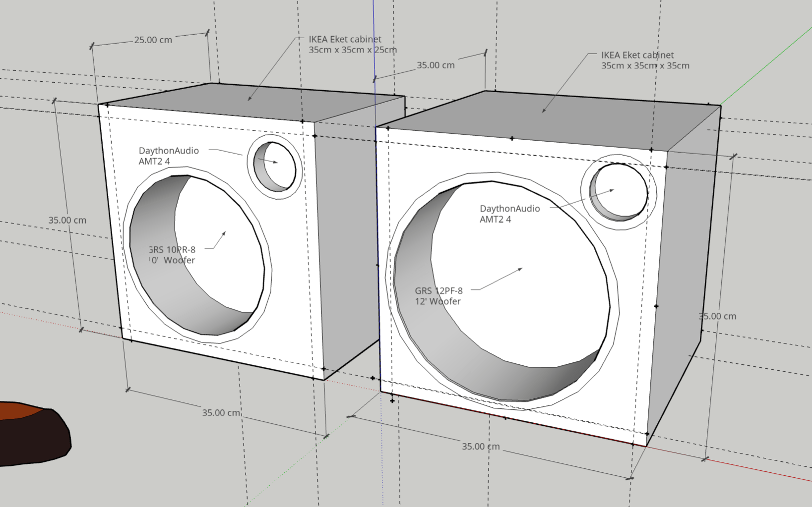The image size is (812, 507).
Task: Select the 25.00 cm depth dimension label
Action: [153, 40]
